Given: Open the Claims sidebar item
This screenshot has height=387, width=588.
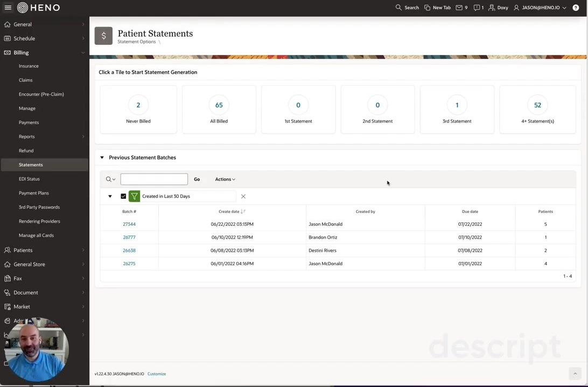Looking at the screenshot, I should (25, 80).
